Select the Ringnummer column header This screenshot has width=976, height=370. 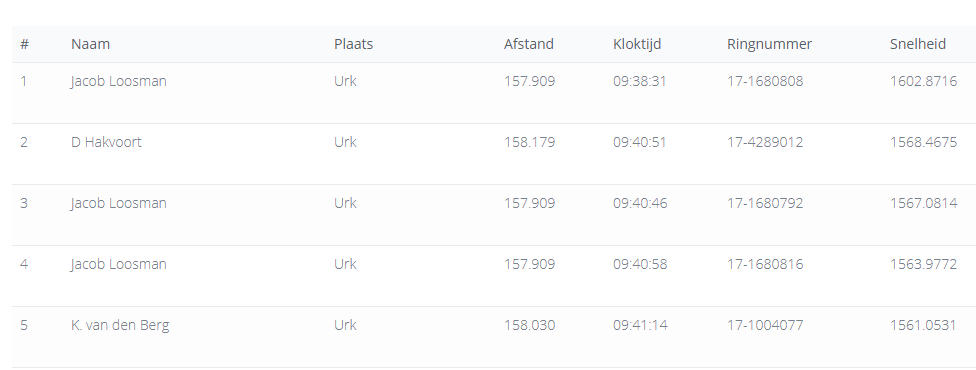click(769, 44)
